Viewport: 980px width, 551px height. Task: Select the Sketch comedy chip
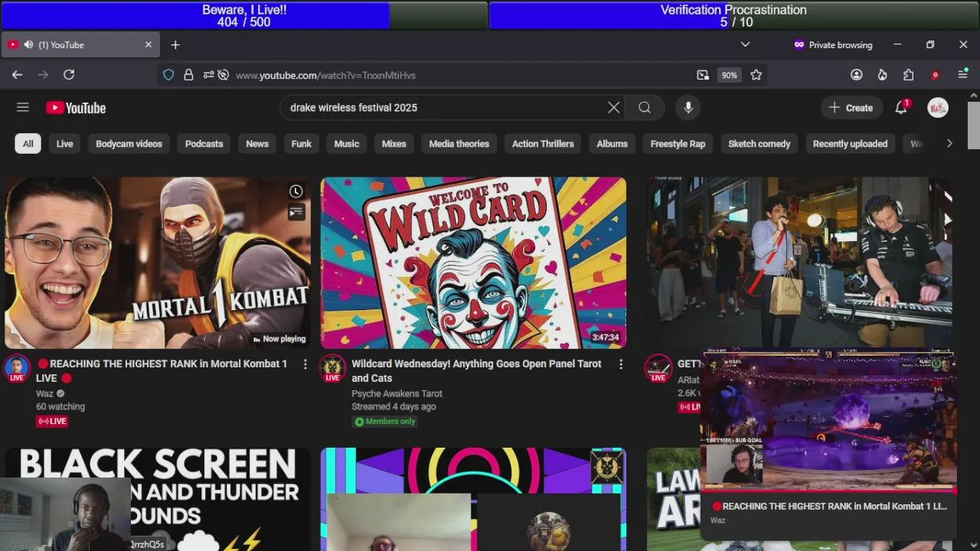[x=759, y=144]
